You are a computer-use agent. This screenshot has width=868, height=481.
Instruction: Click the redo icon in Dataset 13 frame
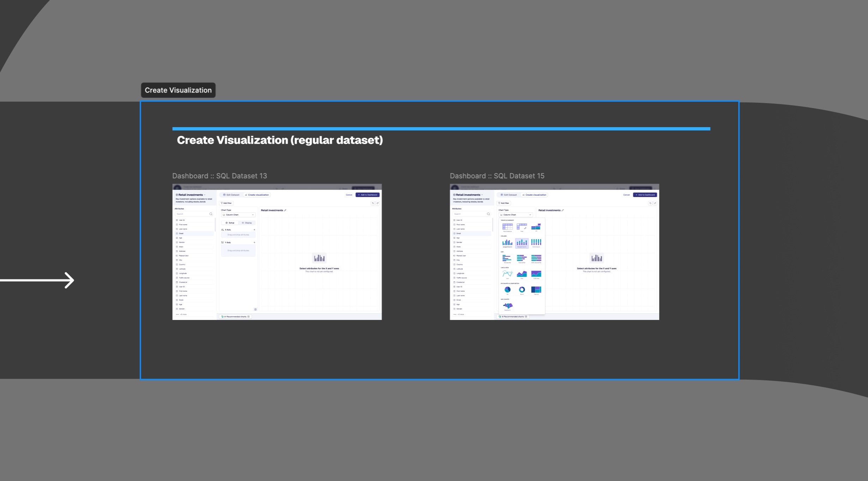378,203
